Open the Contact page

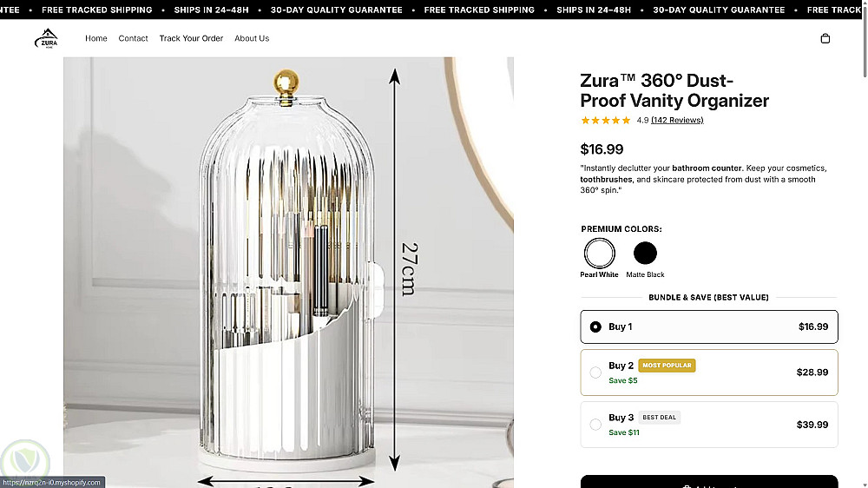coord(133,38)
